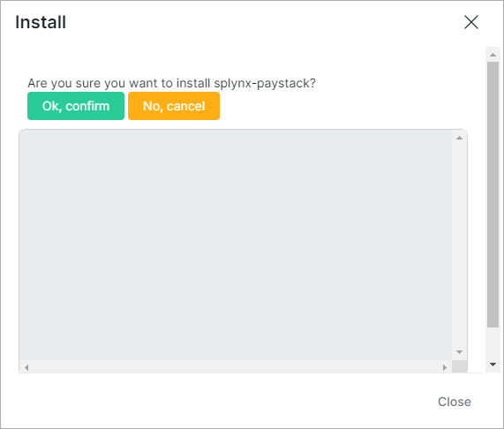Image resolution: width=504 pixels, height=429 pixels.
Task: Click the log area's vertical scrollbar track
Action: [459, 245]
